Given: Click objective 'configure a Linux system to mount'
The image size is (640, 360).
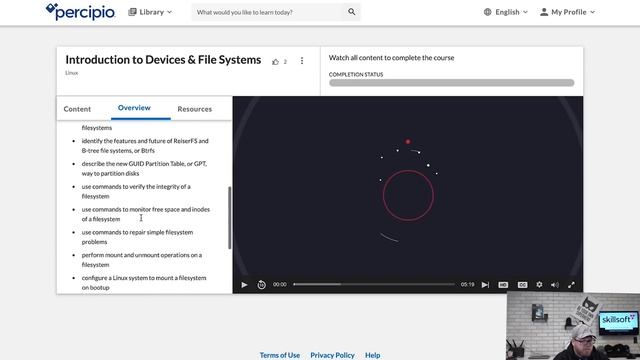Looking at the screenshot, I should (144, 282).
